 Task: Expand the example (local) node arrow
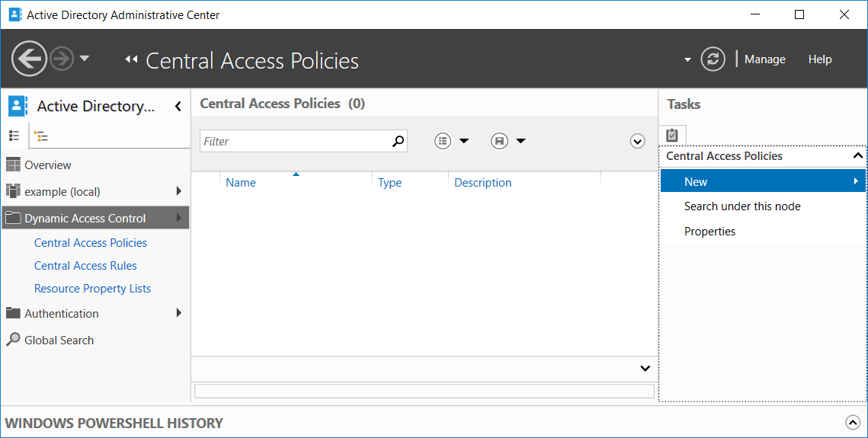179,191
